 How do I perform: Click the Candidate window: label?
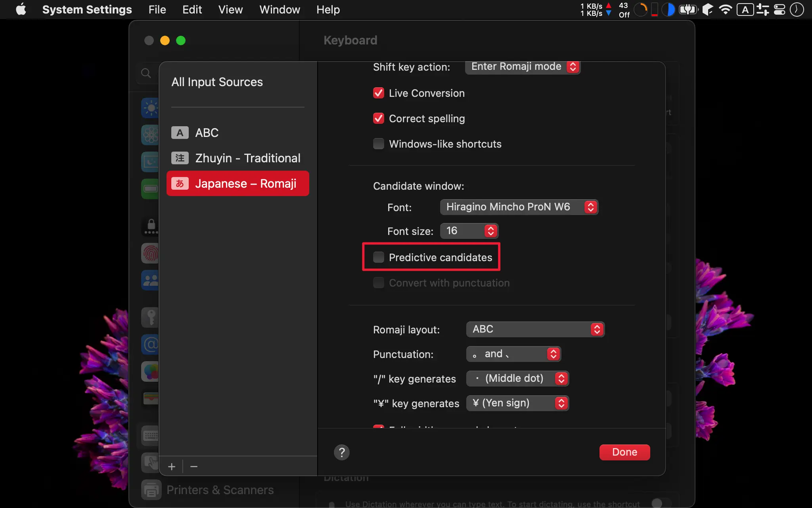tap(418, 186)
